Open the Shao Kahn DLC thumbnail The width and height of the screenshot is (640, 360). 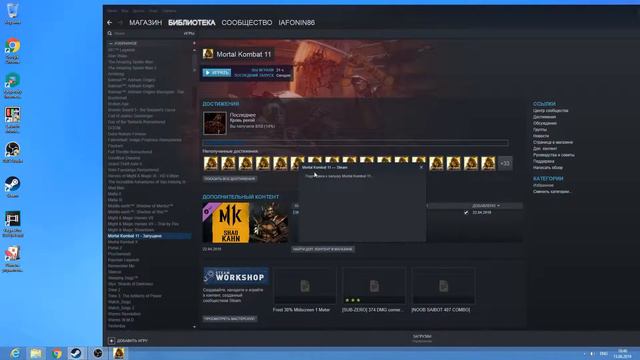(245, 223)
